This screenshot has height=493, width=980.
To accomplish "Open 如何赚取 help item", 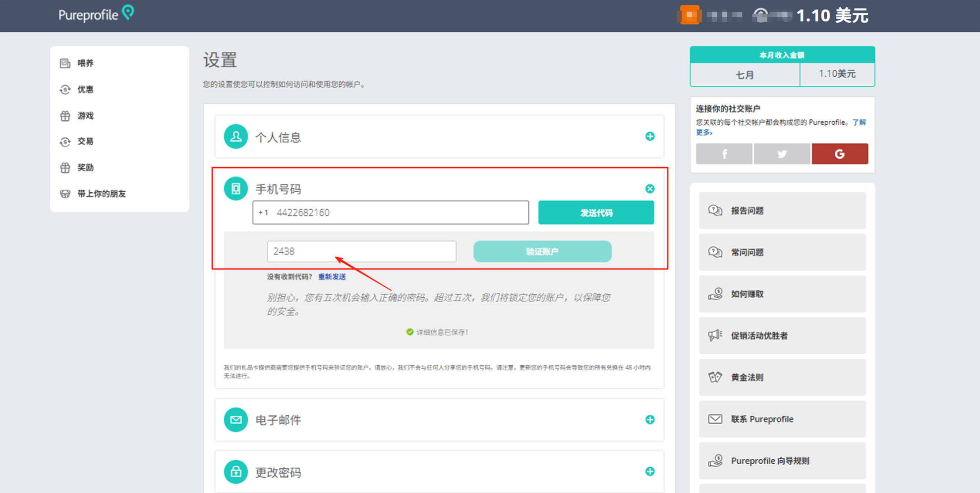I will pos(782,294).
